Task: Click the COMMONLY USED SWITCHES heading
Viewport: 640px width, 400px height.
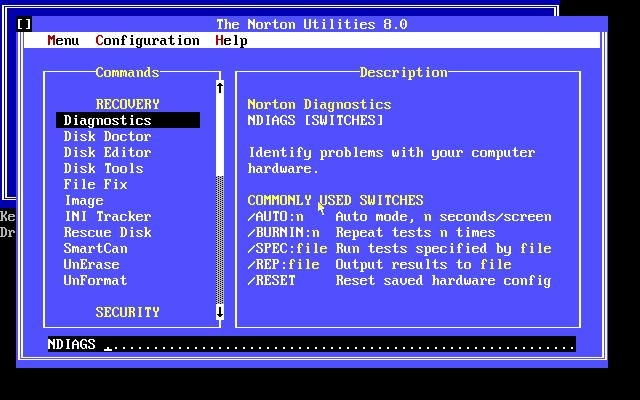Action: pos(336,200)
